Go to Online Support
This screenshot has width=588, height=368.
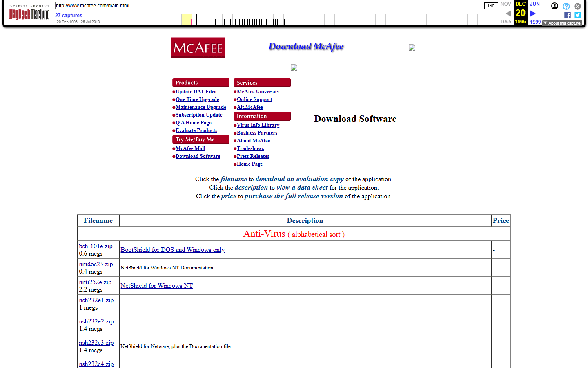pos(254,99)
